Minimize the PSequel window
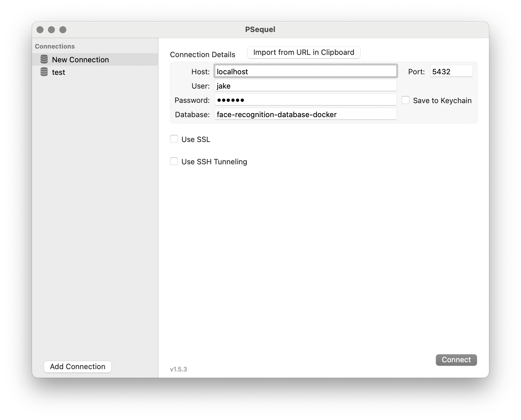 click(51, 30)
